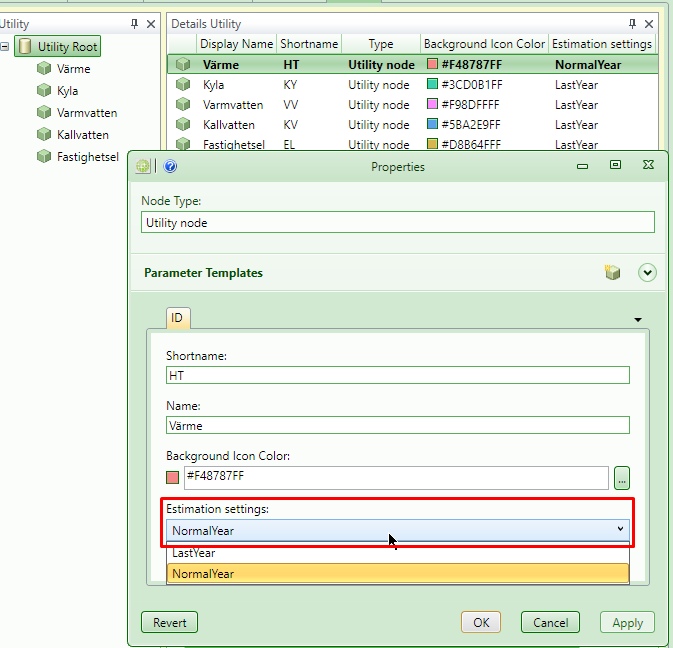
Task: Click the cube icon in the Varmvatten details row
Action: (x=183, y=104)
